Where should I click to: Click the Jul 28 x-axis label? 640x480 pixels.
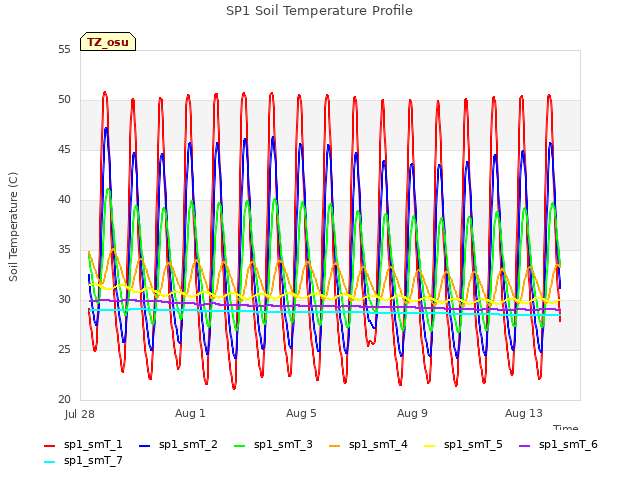pyautogui.click(x=80, y=414)
